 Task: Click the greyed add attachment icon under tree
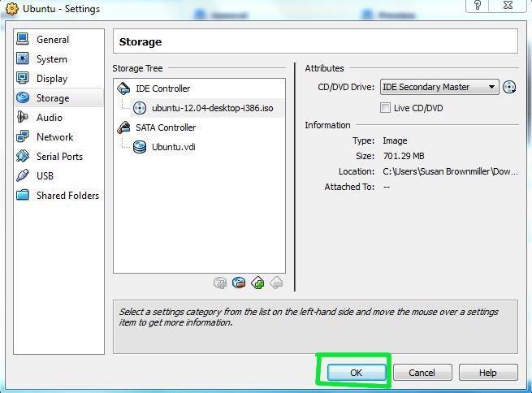(x=220, y=283)
